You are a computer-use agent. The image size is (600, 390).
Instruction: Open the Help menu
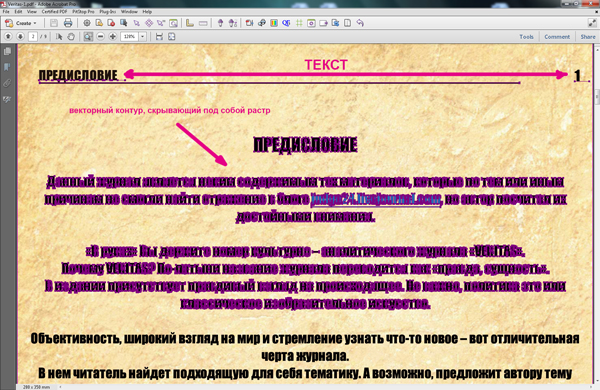tap(147, 12)
